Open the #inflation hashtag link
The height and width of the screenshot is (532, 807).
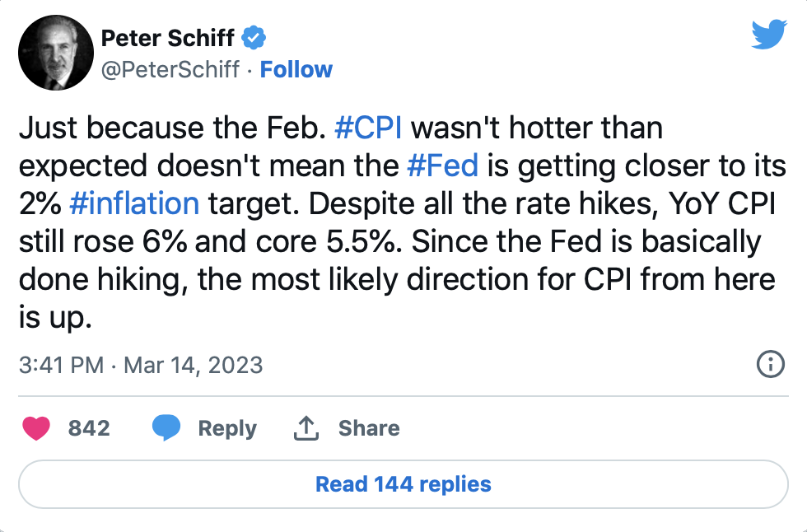135,203
